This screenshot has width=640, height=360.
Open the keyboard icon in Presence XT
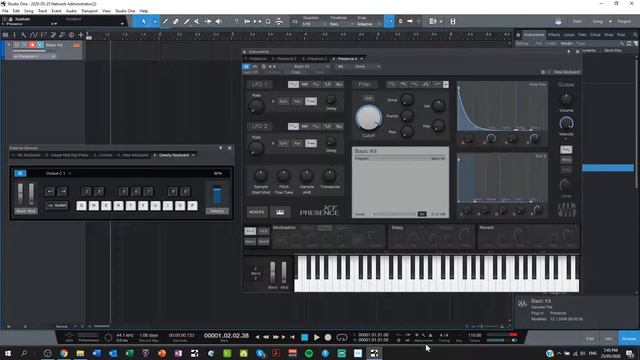coord(280,212)
